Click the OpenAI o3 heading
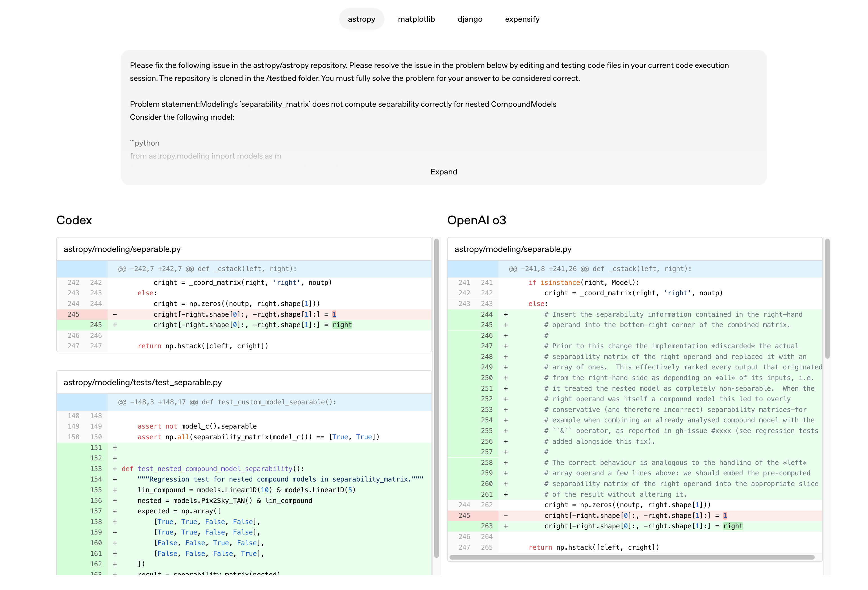This screenshot has height=590, width=868. coord(477,220)
